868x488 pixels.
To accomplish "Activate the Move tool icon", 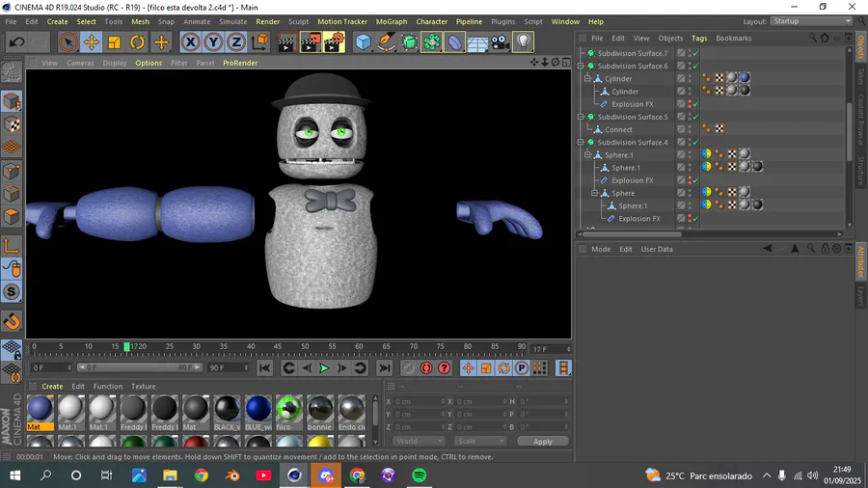I will point(92,42).
